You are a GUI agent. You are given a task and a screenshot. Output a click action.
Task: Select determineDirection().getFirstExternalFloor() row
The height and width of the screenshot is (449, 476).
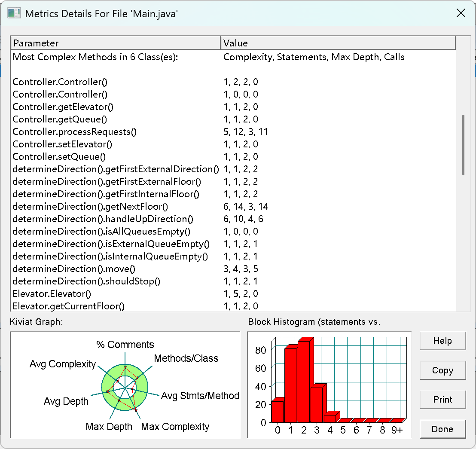point(233,182)
